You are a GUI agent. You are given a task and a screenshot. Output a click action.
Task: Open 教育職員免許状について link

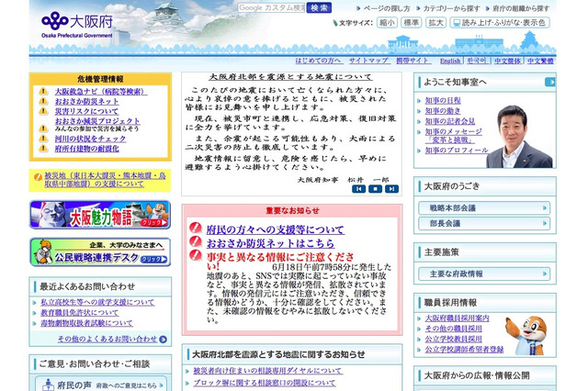coord(80,313)
